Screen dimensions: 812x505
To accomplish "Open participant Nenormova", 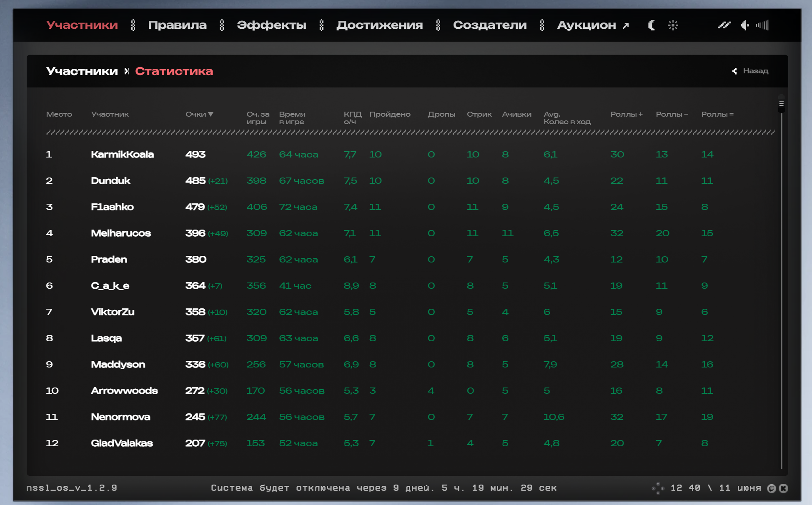I will click(121, 417).
